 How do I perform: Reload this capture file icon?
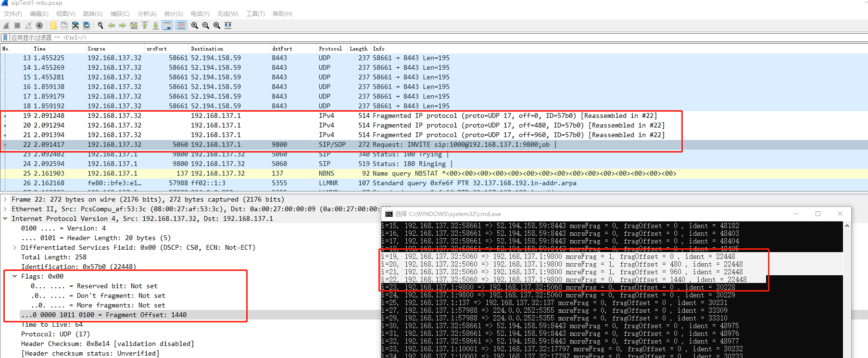tap(87, 26)
